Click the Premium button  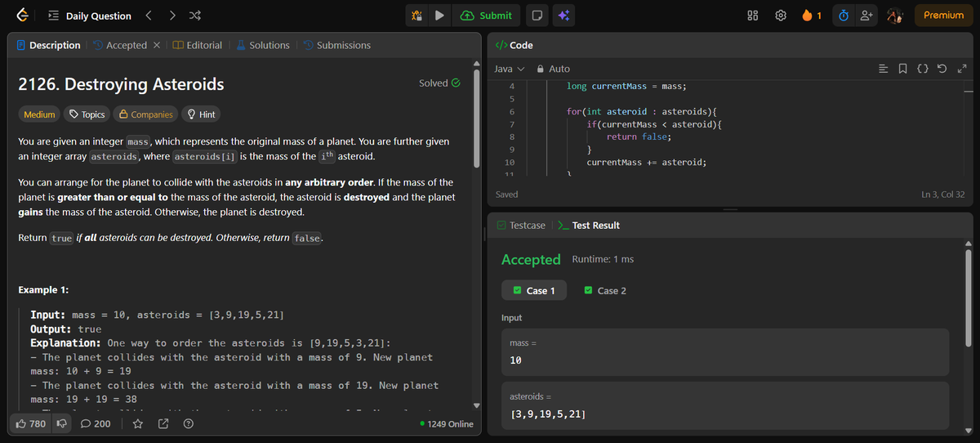[943, 16]
